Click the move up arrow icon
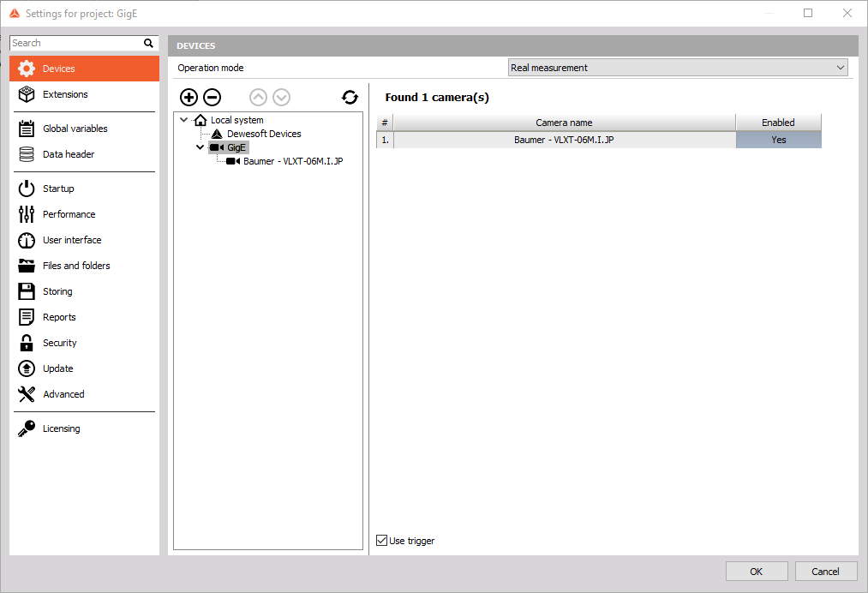This screenshot has width=868, height=593. click(x=258, y=98)
